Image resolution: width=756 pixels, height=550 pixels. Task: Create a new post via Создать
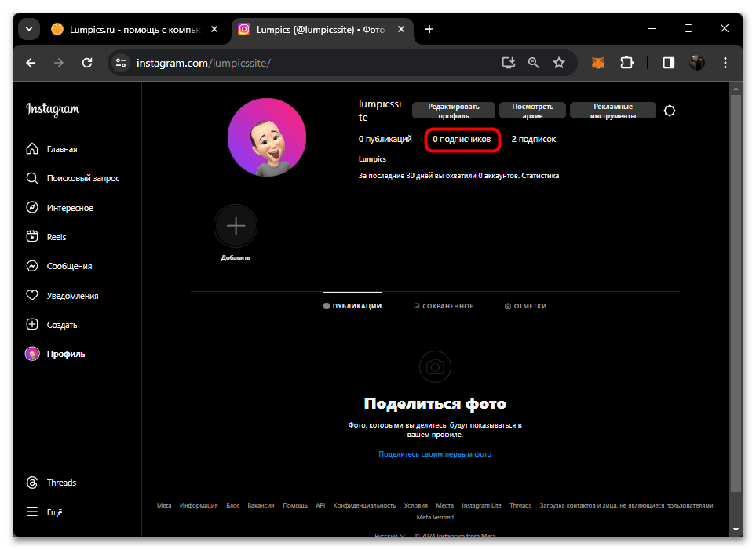(52, 324)
